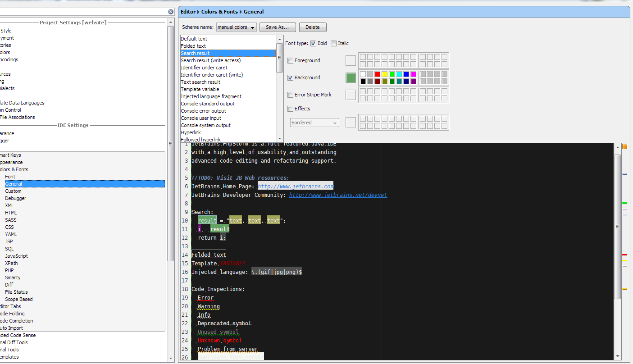Uncheck the Background color checkbox
Image resolution: width=633 pixels, height=364 pixels.
291,77
